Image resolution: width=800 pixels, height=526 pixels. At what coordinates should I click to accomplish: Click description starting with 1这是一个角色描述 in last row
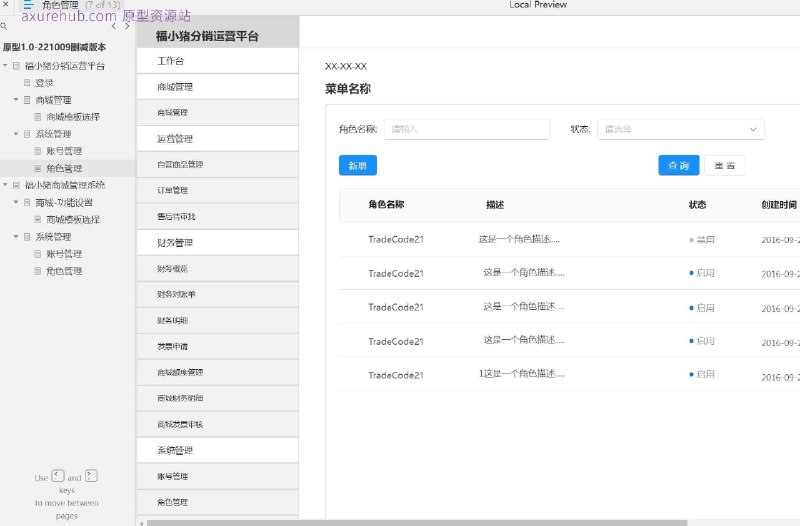(x=521, y=374)
